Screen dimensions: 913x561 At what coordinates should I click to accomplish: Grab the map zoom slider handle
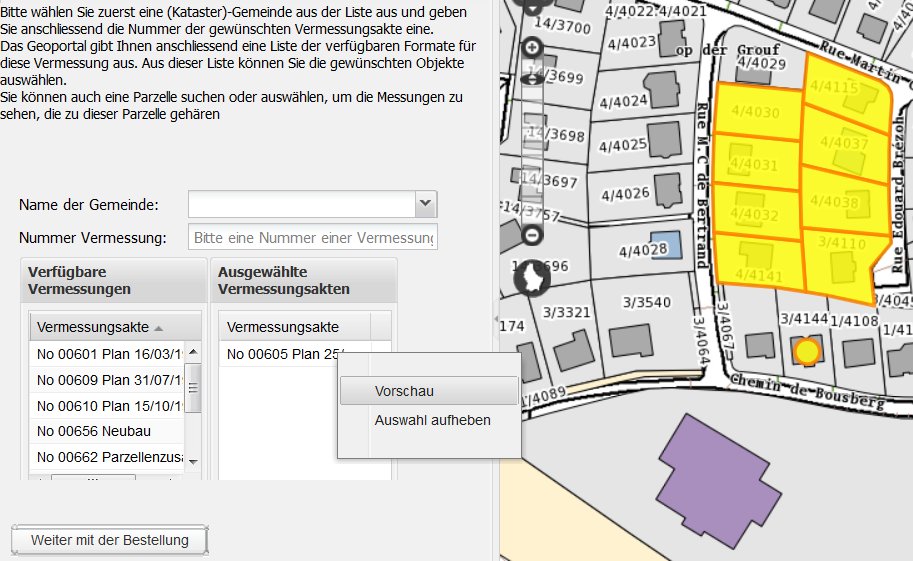pos(532,79)
